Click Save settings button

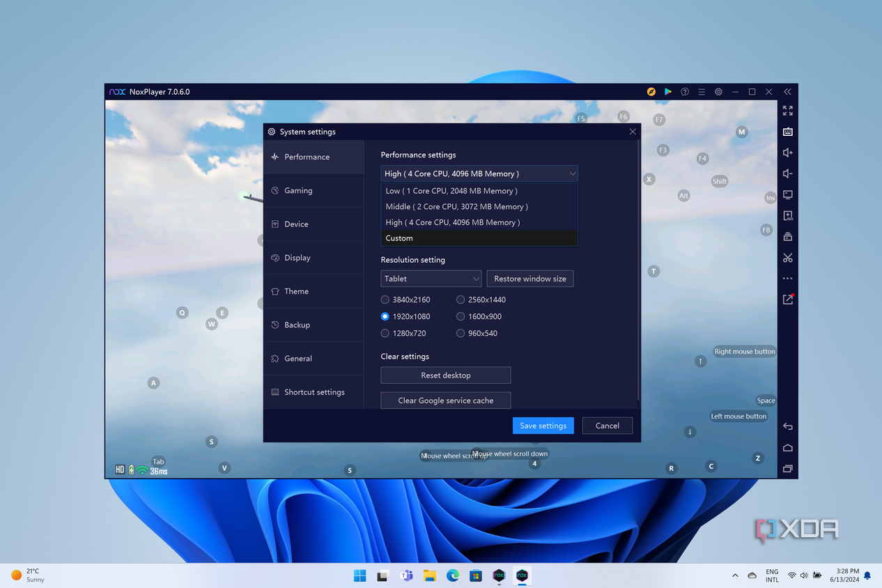543,426
